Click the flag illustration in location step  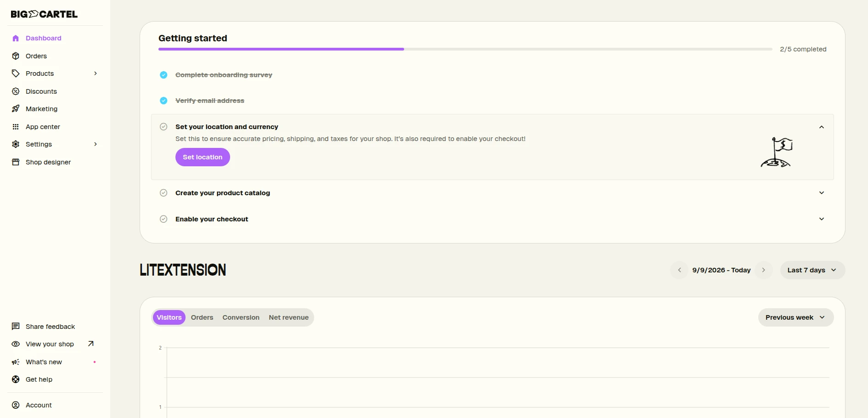tap(777, 152)
